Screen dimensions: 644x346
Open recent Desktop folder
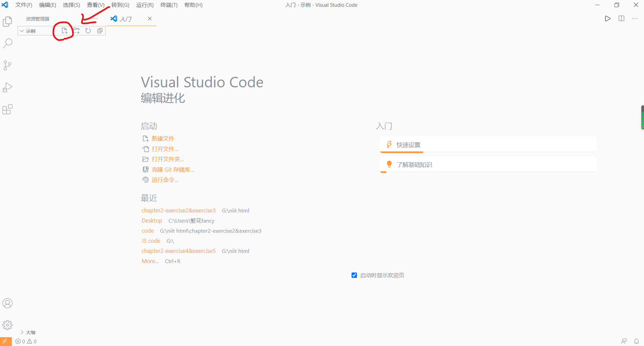click(152, 221)
